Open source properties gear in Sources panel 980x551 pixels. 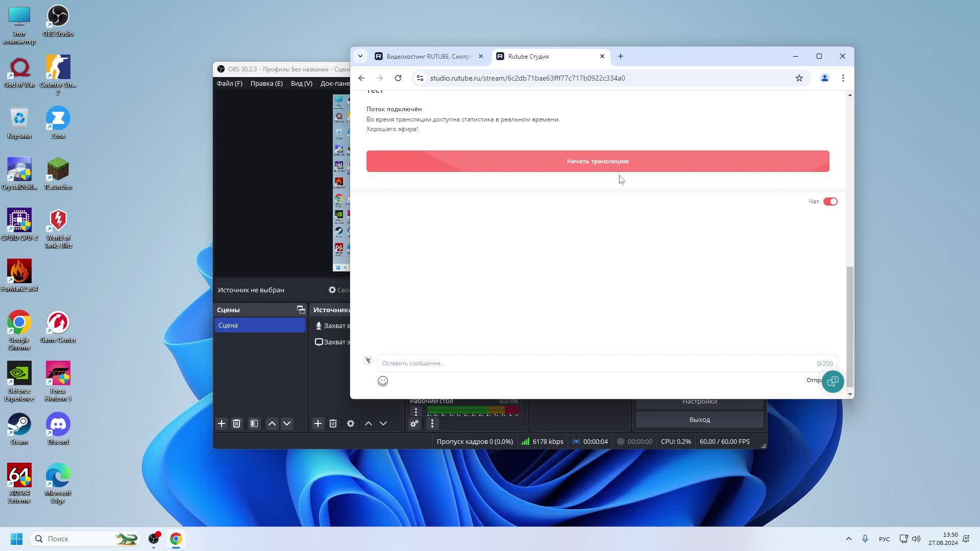click(351, 423)
